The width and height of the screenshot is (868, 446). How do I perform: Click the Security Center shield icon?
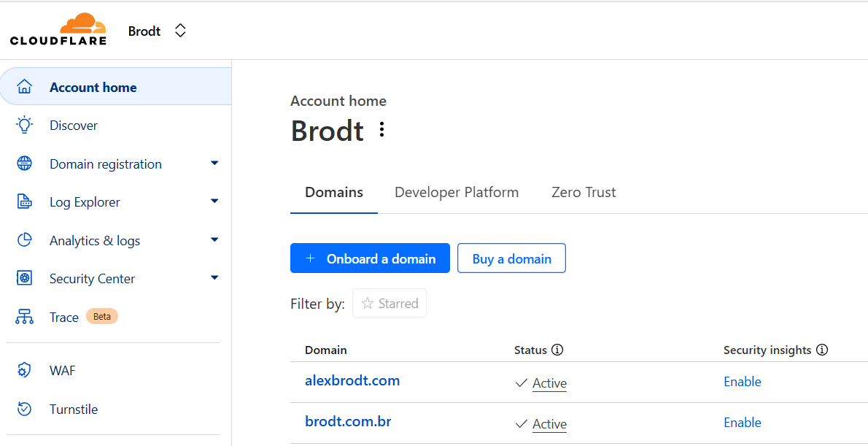(x=24, y=278)
